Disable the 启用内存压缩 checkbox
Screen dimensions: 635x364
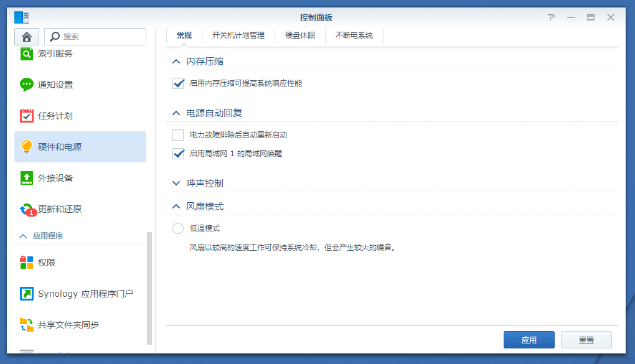[179, 83]
